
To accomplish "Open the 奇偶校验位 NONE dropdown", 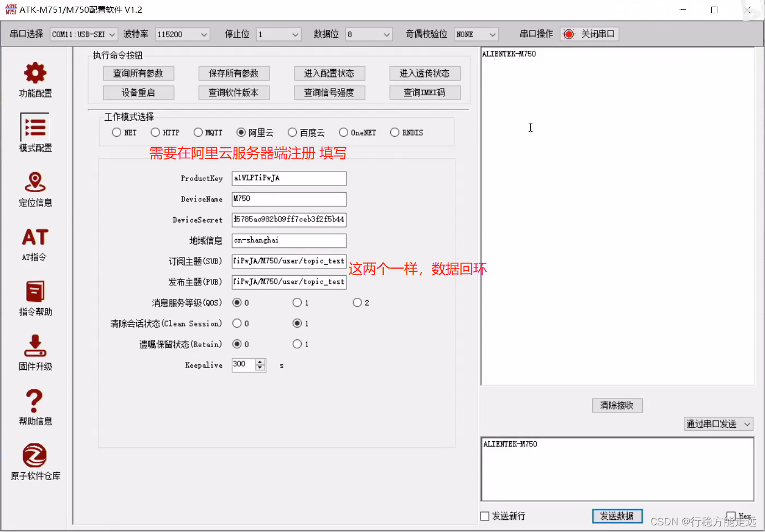I will 476,34.
